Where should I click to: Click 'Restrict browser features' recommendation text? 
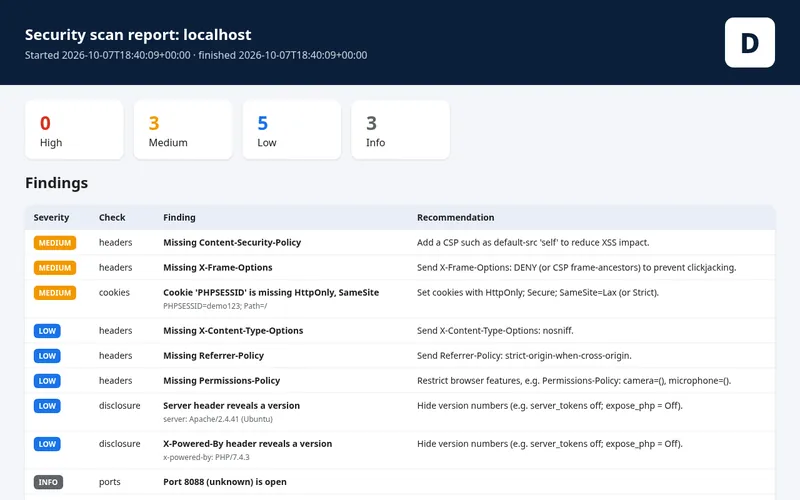coord(574,381)
